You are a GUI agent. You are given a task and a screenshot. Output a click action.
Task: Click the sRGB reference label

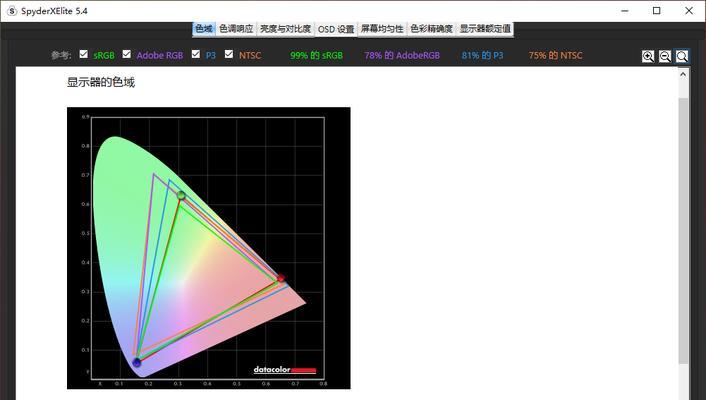(x=104, y=55)
